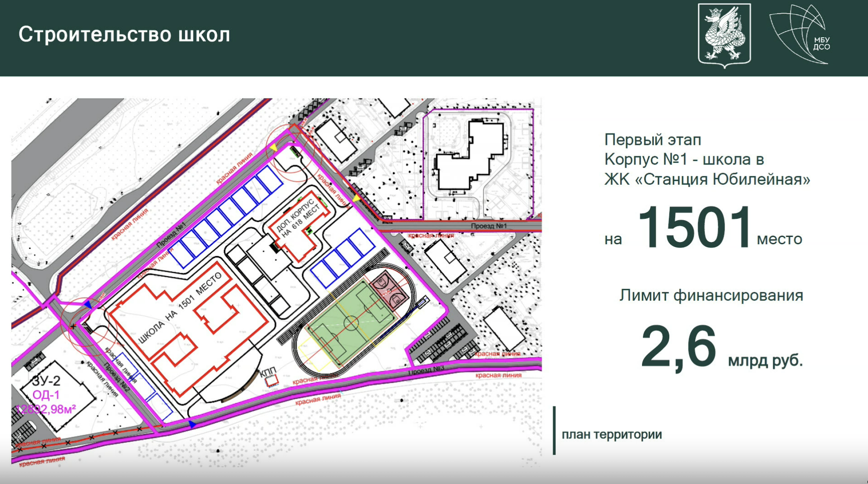Click the "Лимит финансирования" heading
The width and height of the screenshot is (868, 484).
[711, 296]
